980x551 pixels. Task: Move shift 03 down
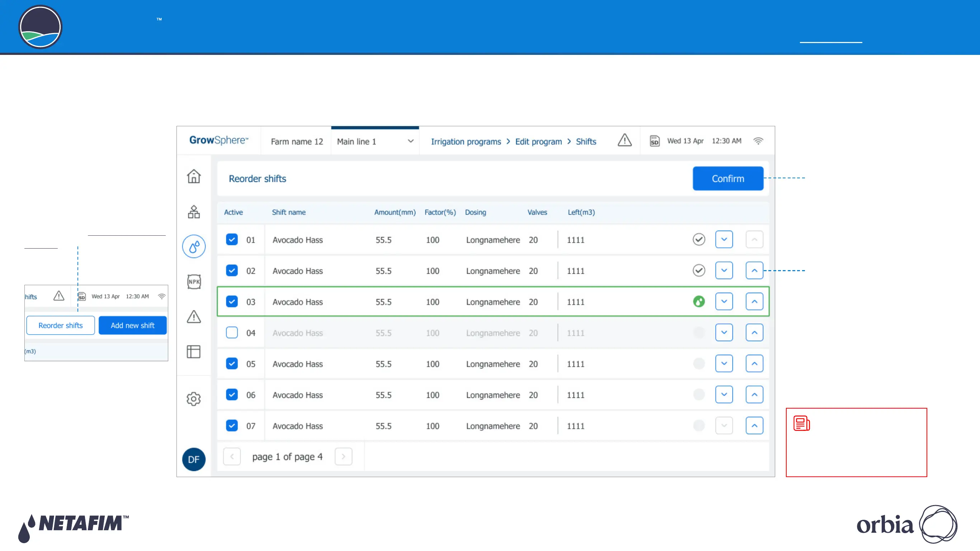724,301
